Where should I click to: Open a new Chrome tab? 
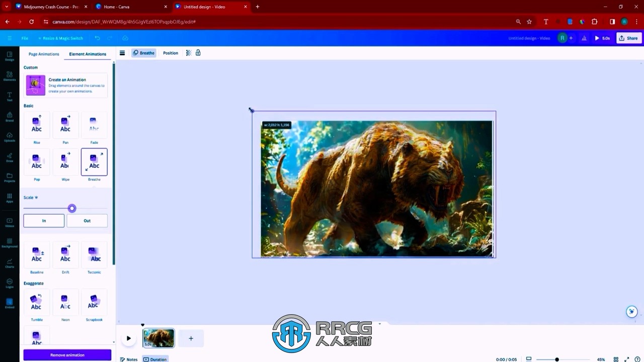click(x=258, y=7)
